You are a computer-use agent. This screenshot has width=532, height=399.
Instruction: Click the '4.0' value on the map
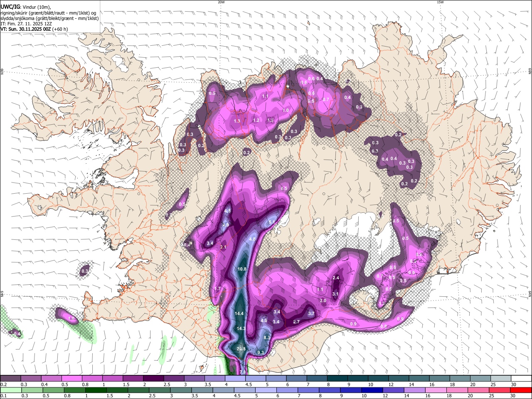point(264,321)
